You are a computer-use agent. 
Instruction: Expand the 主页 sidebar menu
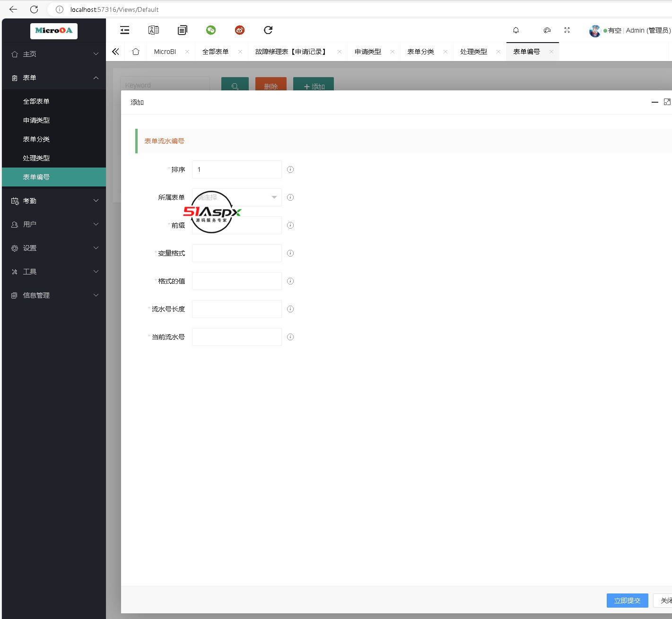tap(54, 54)
